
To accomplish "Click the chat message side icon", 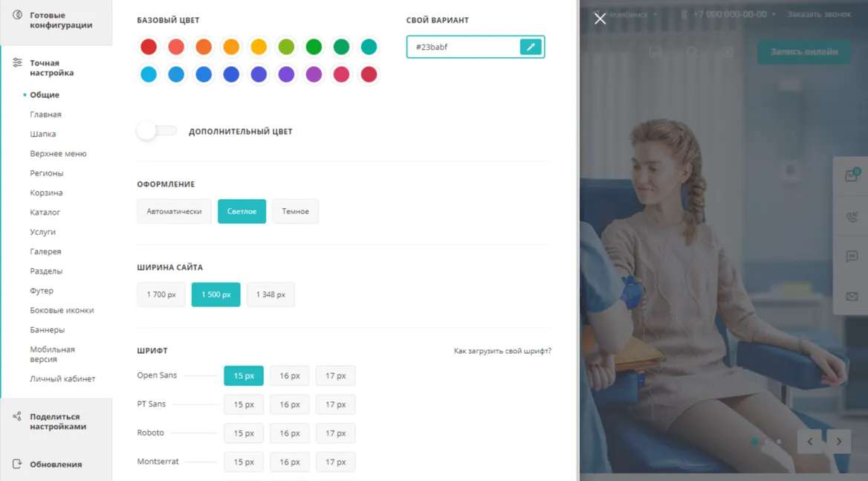I will point(852,256).
